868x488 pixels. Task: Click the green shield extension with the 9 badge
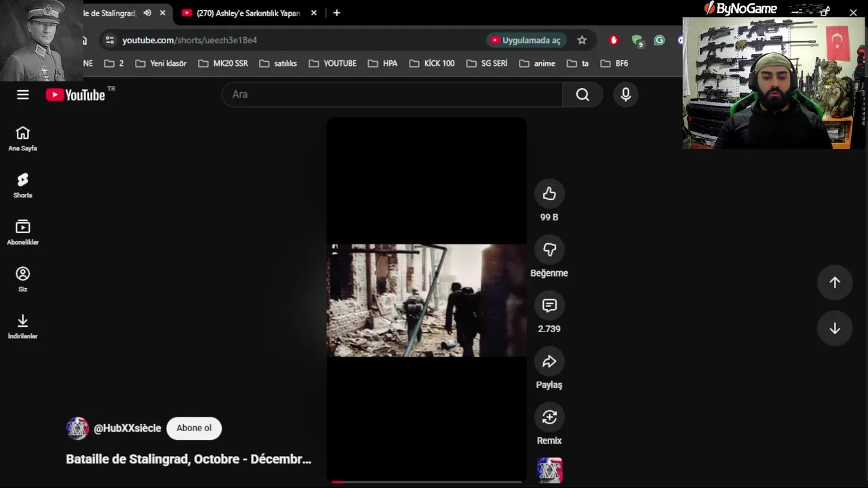(x=637, y=41)
